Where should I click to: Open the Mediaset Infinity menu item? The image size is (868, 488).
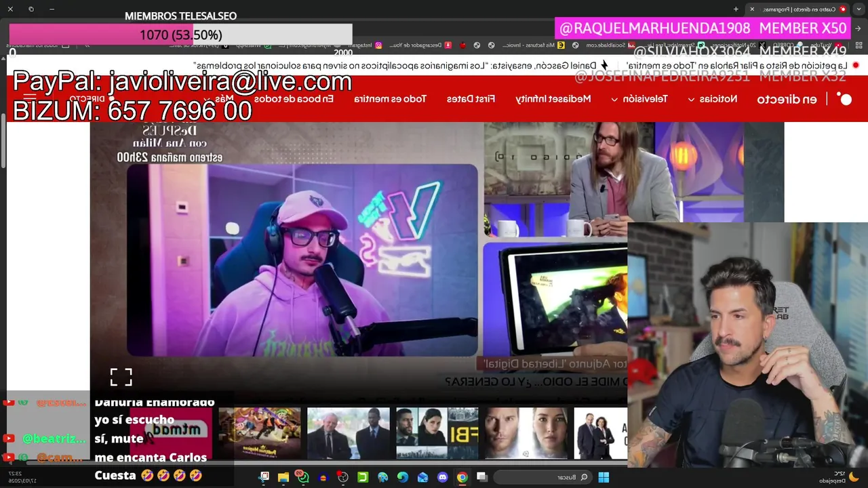[553, 99]
